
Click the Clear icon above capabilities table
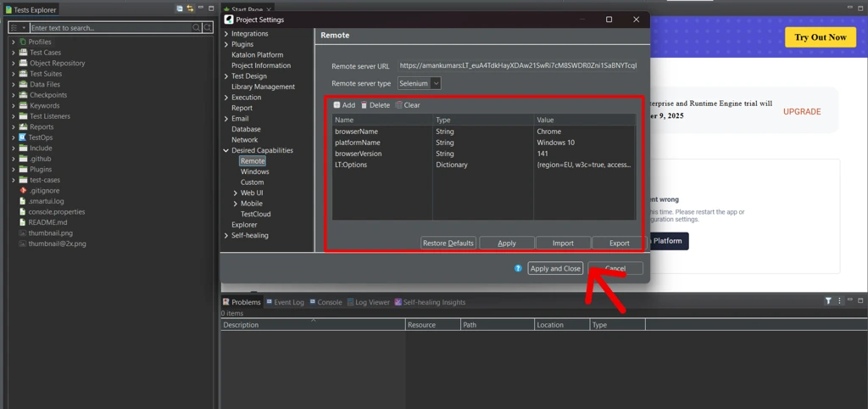[398, 104]
